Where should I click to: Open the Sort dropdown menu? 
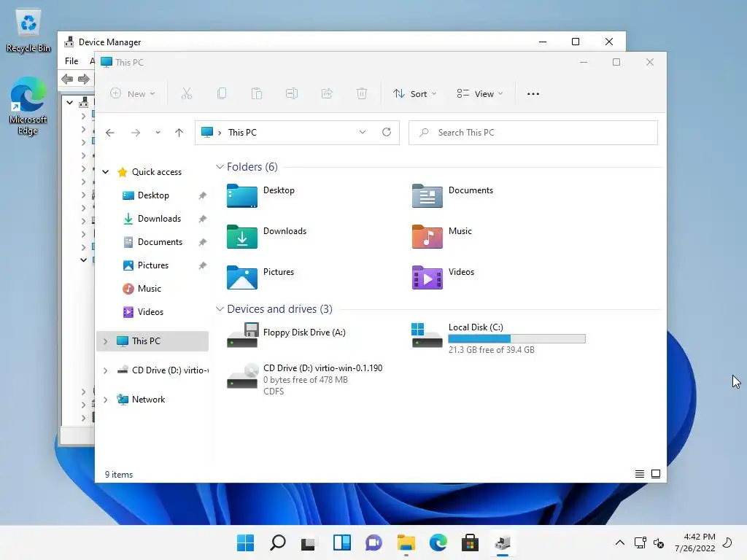414,94
